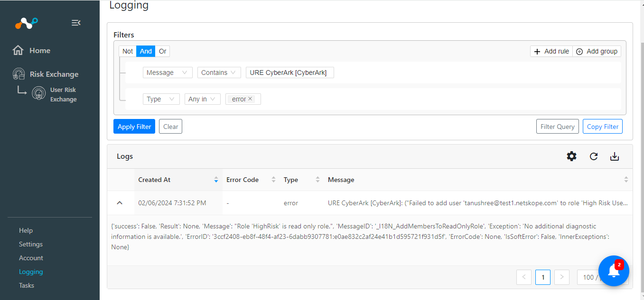This screenshot has height=300, width=644.
Task: Open notifications bell icon
Action: pyautogui.click(x=614, y=271)
